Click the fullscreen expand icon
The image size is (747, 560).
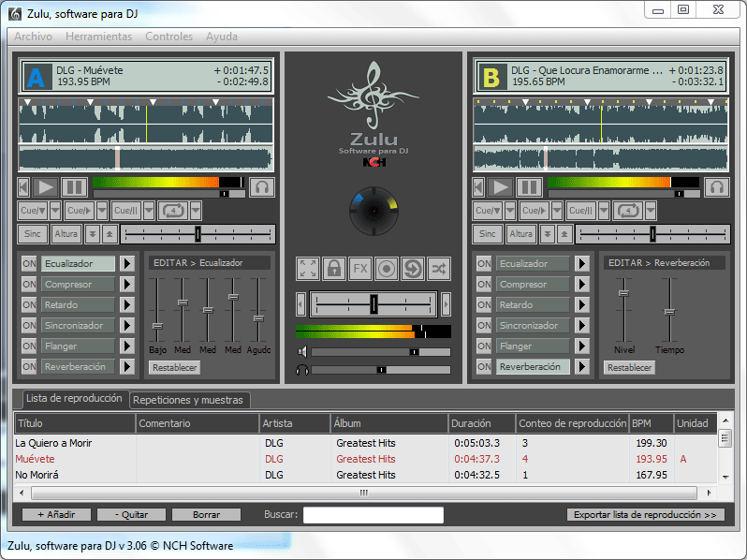[308, 269]
